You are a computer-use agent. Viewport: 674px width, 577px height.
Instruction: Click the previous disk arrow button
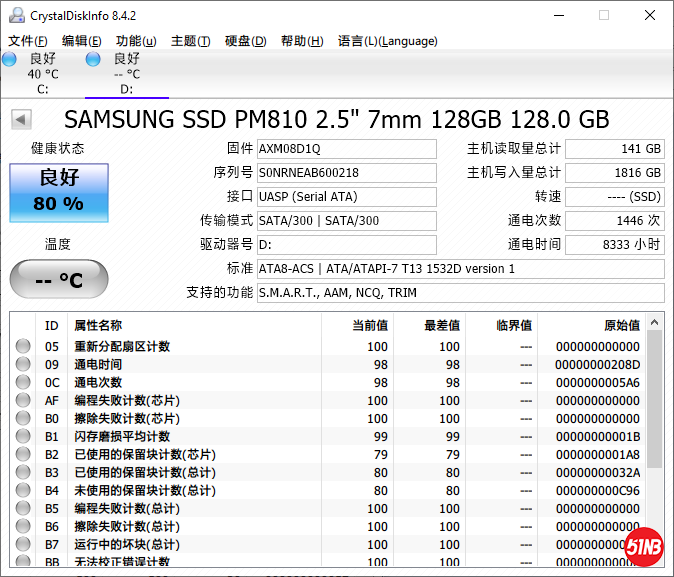[x=20, y=120]
